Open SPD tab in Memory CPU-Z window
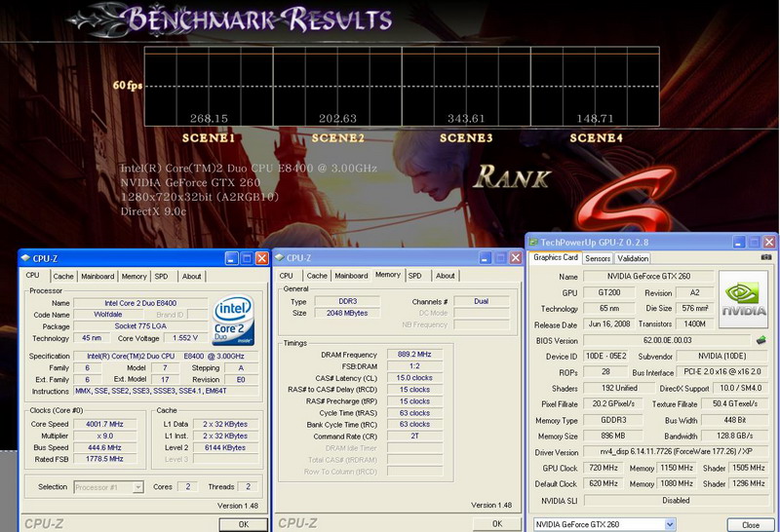780x532 pixels. pos(415,276)
